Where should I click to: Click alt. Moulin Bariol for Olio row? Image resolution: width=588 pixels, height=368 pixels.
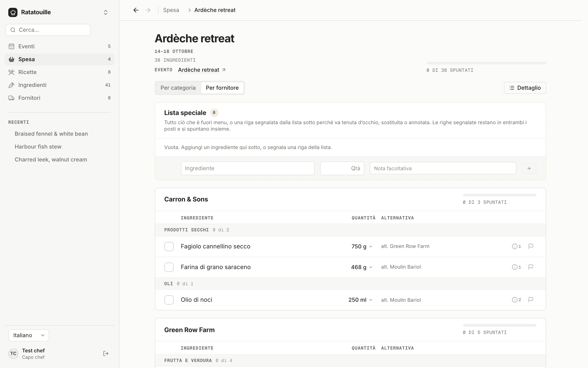click(401, 300)
